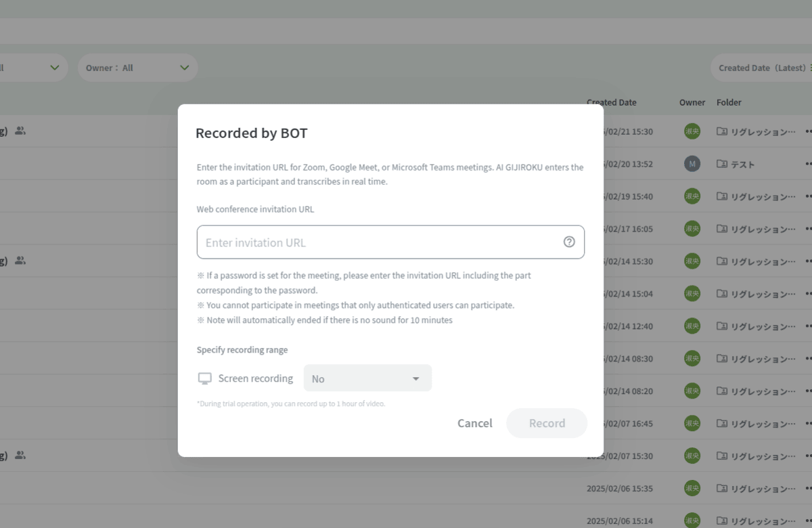The height and width of the screenshot is (528, 812).
Task: Click the monitor icon beside Screen recording
Action: 204,378
